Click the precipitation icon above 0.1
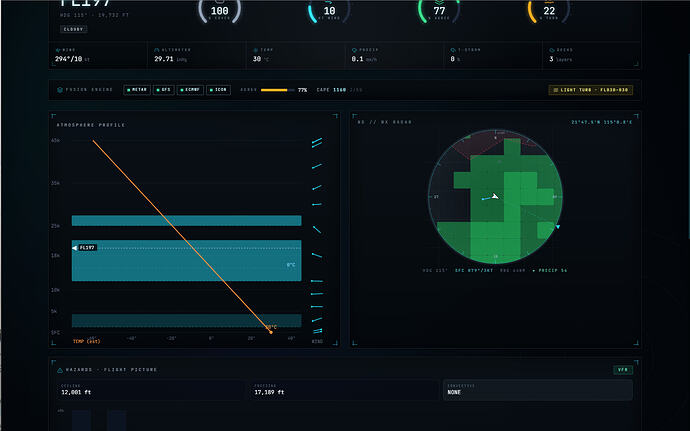The image size is (690, 431). tap(354, 50)
